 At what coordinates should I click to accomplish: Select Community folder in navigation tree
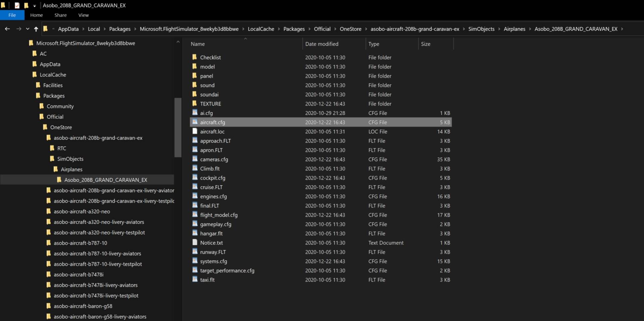60,106
